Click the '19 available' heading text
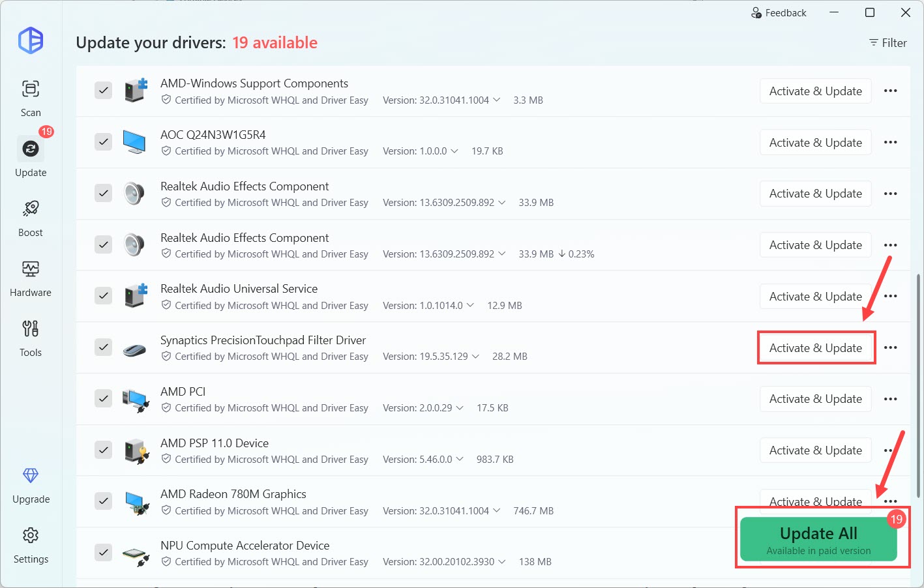This screenshot has width=924, height=588. coord(275,43)
